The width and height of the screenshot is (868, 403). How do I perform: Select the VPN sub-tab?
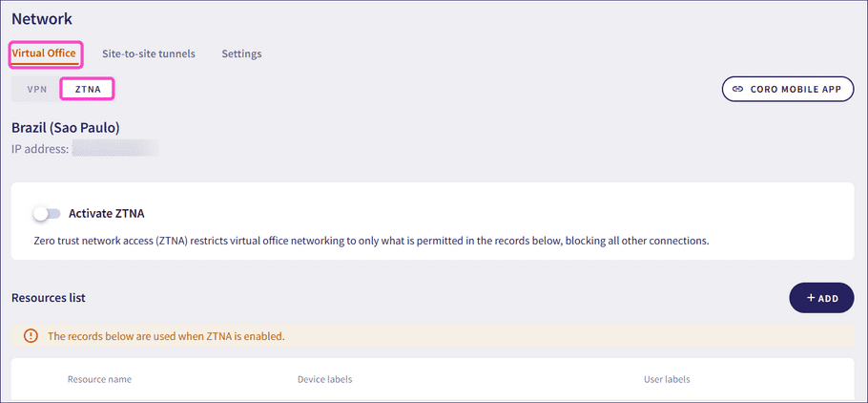tap(36, 89)
